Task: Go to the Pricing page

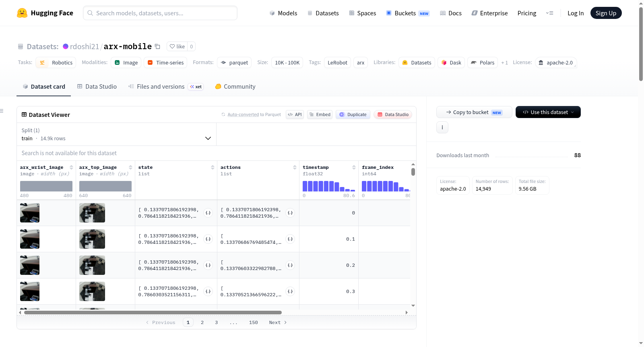Action: click(527, 13)
